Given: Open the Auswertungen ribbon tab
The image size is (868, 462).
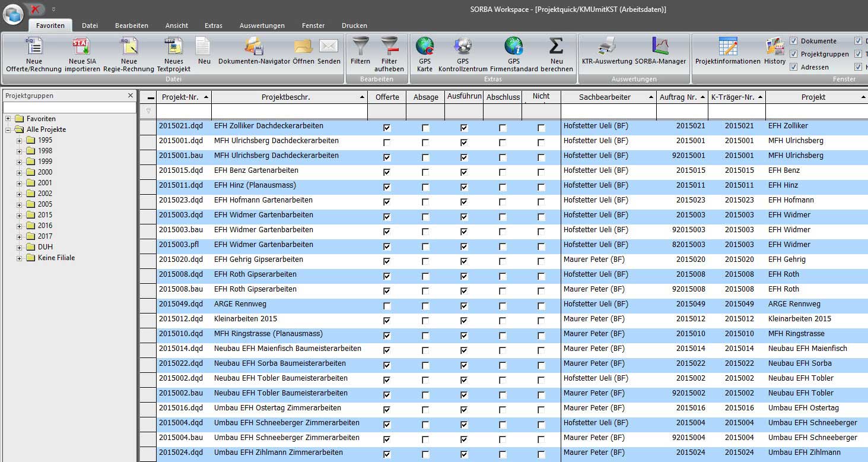Looking at the screenshot, I should pos(262,26).
